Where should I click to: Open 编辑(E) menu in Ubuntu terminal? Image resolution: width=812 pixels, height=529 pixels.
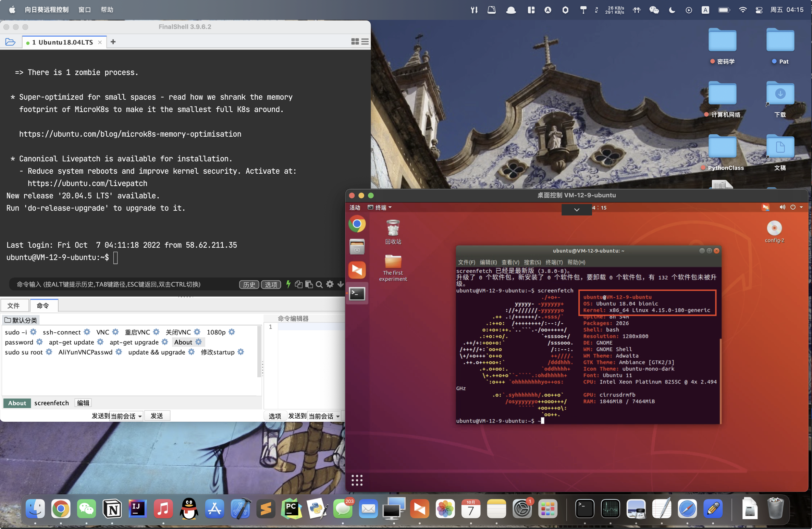click(488, 262)
